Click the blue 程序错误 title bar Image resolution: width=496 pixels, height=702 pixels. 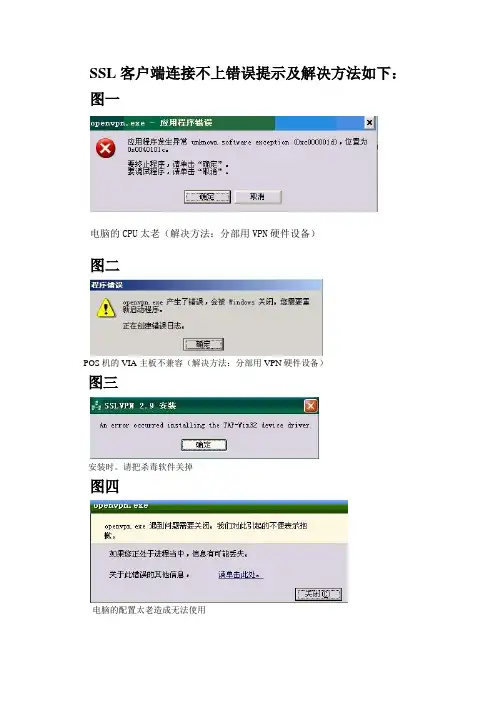point(206,285)
